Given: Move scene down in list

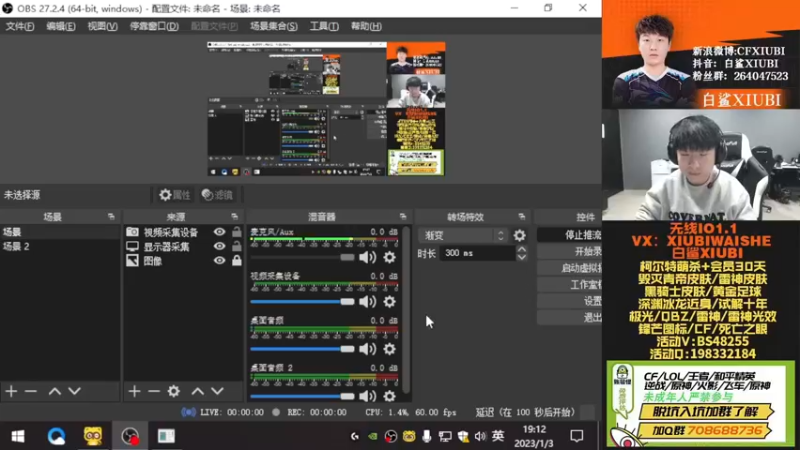Looking at the screenshot, I should click(74, 391).
